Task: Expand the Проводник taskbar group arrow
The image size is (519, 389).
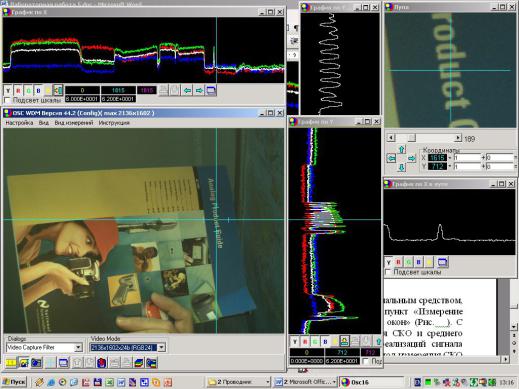Action: coord(268,382)
